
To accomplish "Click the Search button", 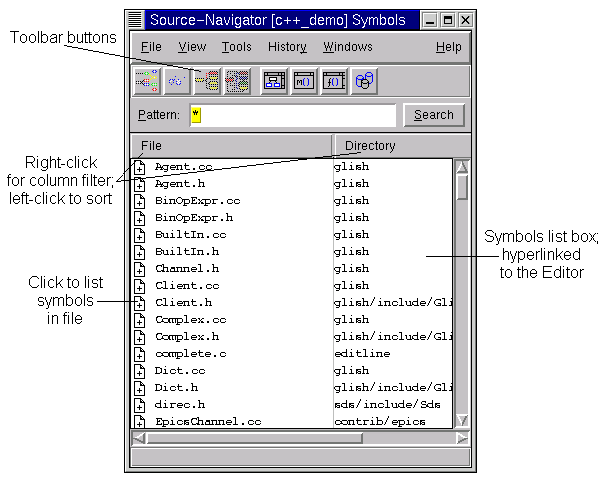I will [434, 115].
